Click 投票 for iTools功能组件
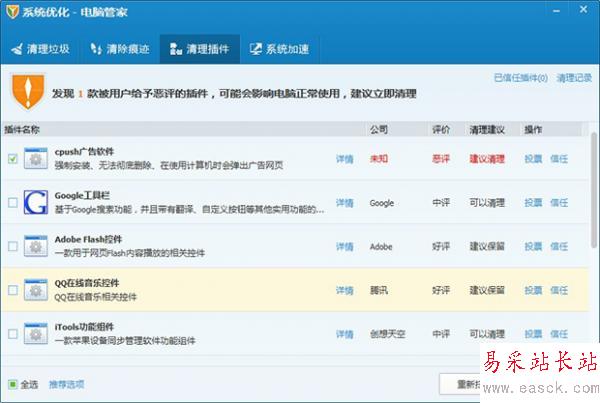This screenshot has height=403, width=600. point(533,334)
